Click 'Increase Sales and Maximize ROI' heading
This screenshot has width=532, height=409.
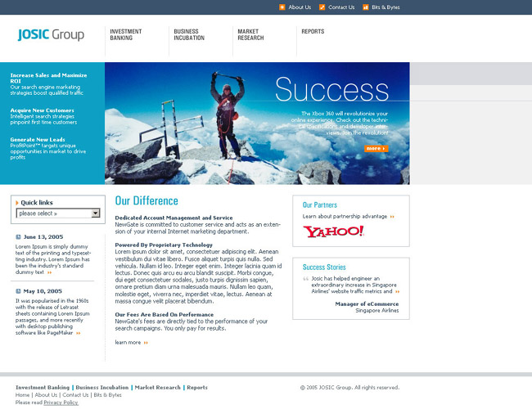click(x=49, y=78)
